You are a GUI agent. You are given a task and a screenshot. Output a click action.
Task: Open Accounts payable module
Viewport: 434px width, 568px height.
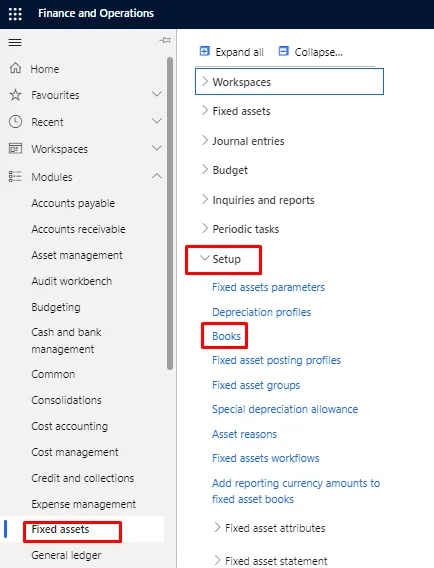pos(73,203)
